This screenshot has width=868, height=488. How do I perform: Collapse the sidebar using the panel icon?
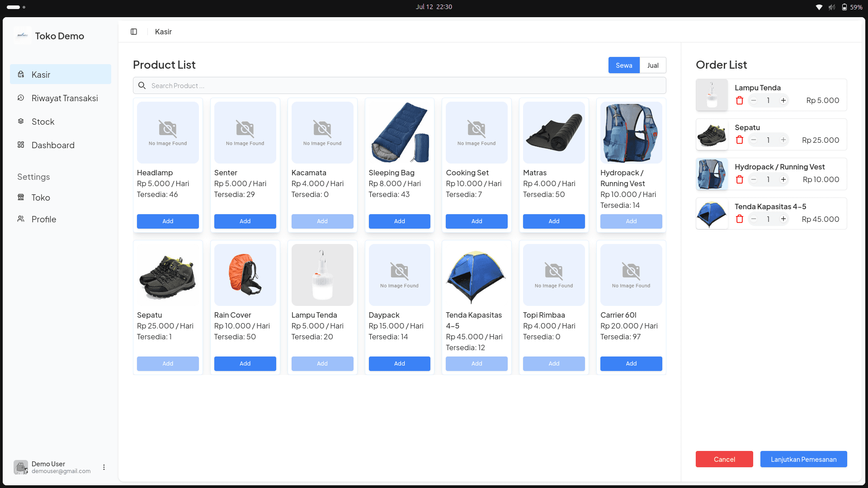(x=134, y=32)
